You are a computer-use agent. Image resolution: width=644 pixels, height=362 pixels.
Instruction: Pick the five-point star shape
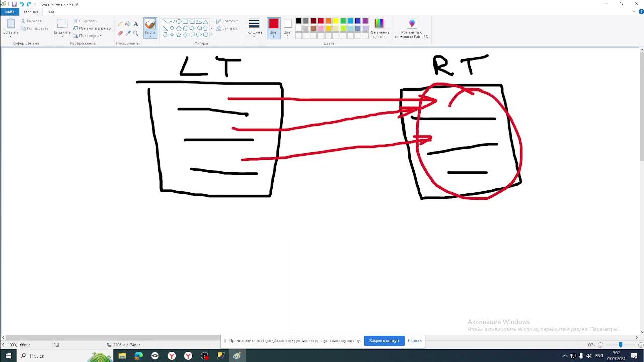[179, 35]
